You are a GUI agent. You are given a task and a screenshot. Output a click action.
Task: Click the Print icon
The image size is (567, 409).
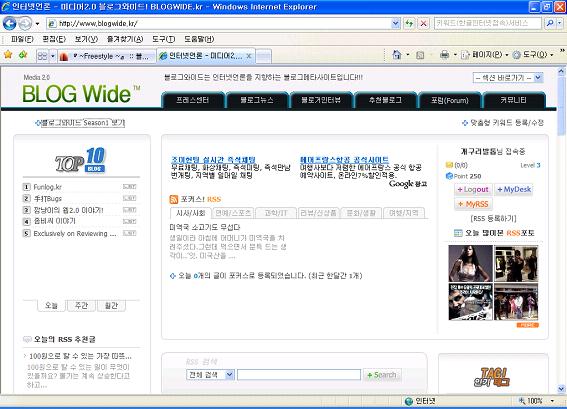(444, 55)
